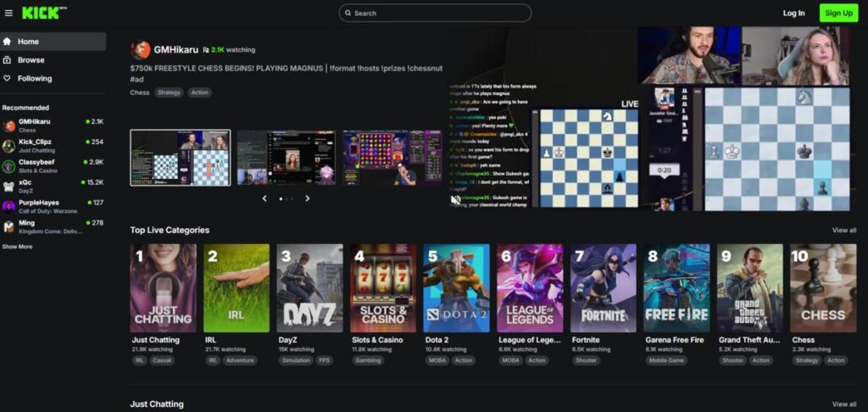Open Just Chatting category card
The width and height of the screenshot is (868, 412).
[164, 288]
